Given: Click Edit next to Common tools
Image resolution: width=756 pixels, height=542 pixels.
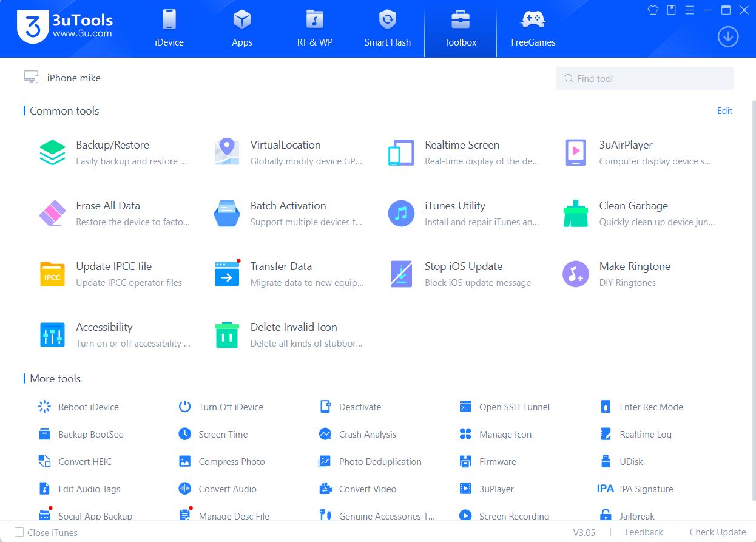Looking at the screenshot, I should (724, 111).
